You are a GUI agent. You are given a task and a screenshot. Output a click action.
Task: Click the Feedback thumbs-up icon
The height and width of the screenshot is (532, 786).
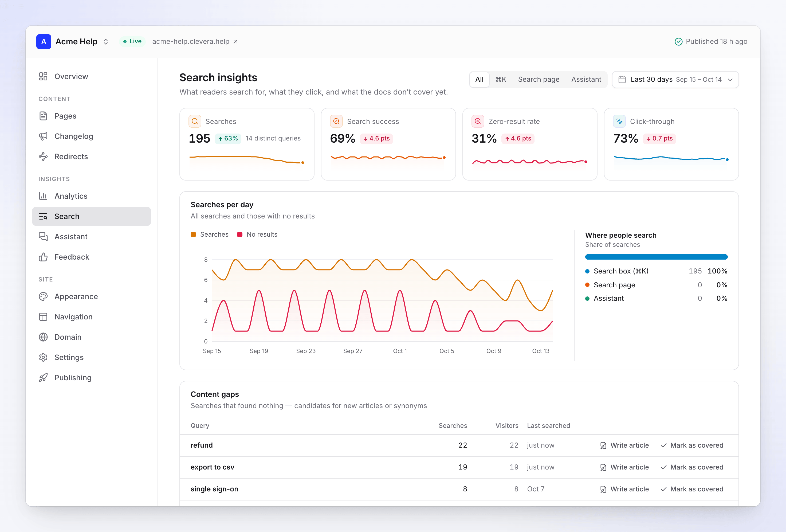(43, 257)
